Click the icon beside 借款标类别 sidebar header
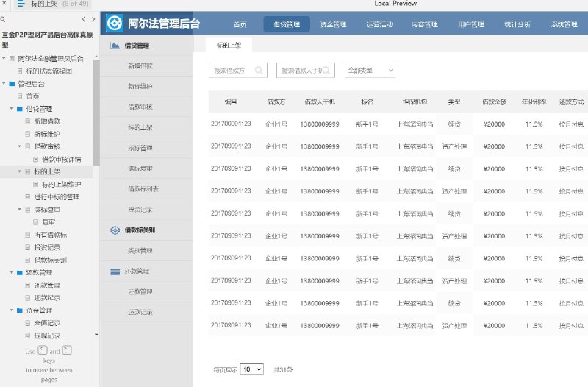 pos(115,230)
